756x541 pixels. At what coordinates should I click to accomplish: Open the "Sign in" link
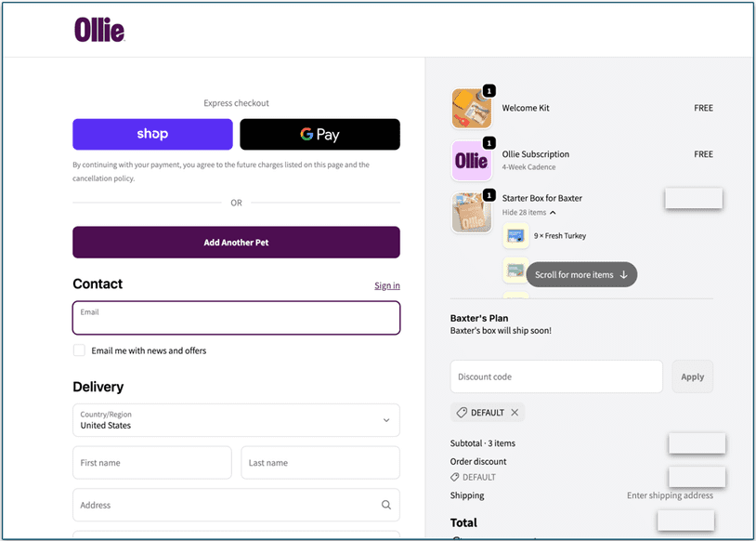click(x=387, y=285)
